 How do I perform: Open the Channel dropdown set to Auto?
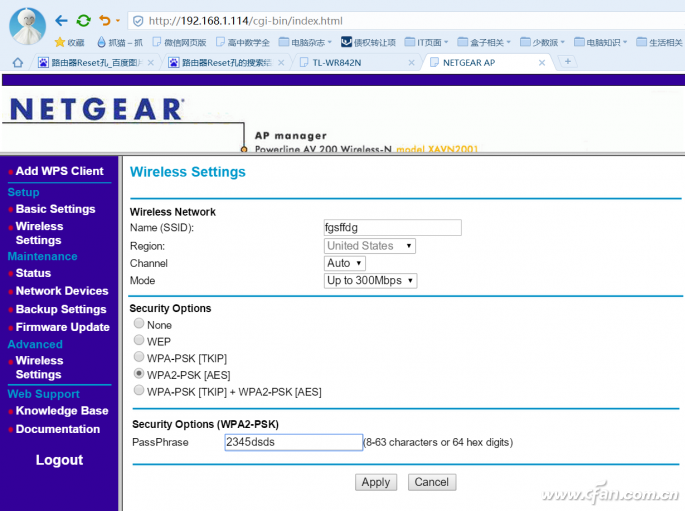tap(345, 263)
